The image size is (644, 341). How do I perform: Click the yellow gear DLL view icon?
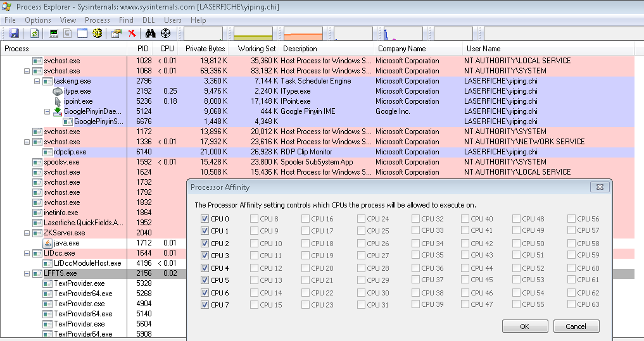98,34
